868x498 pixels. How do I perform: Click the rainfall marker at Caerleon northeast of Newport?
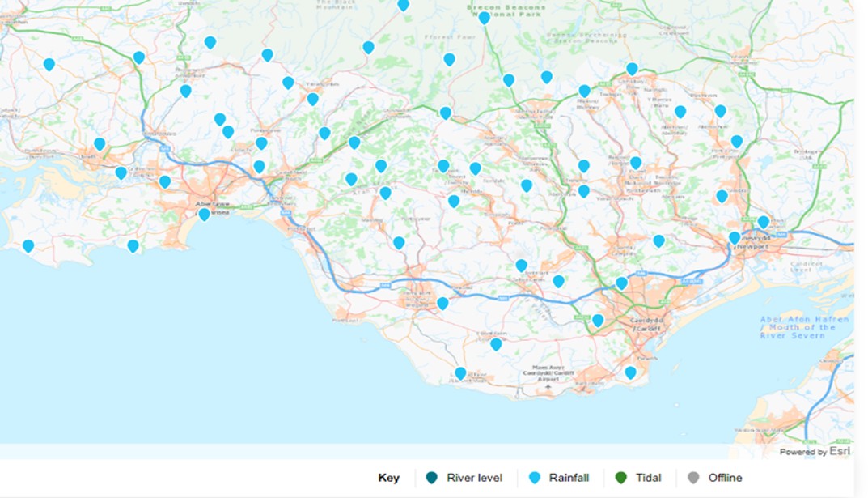point(764,222)
